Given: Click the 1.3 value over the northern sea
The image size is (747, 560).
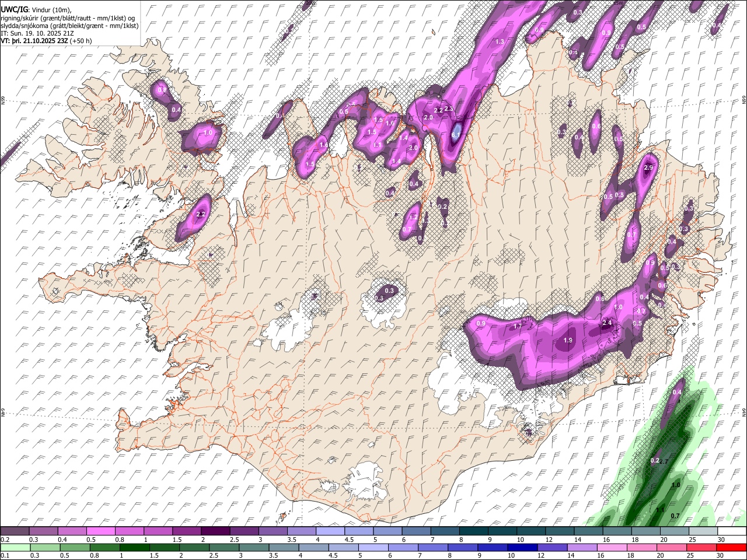Looking at the screenshot, I should pyautogui.click(x=500, y=42).
